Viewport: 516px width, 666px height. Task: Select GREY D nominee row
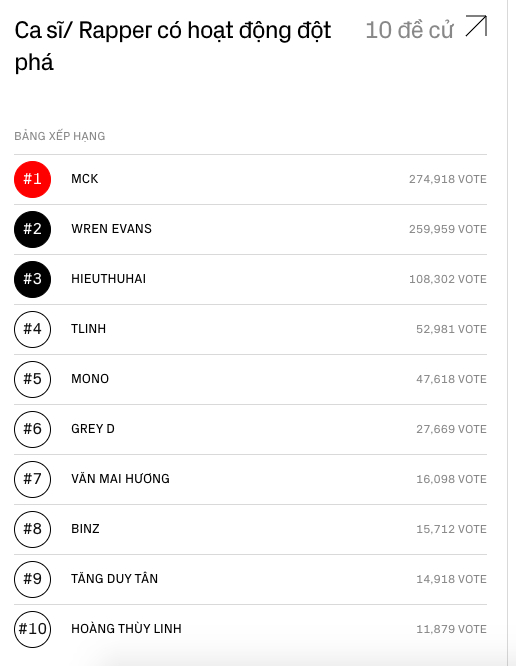tap(250, 429)
